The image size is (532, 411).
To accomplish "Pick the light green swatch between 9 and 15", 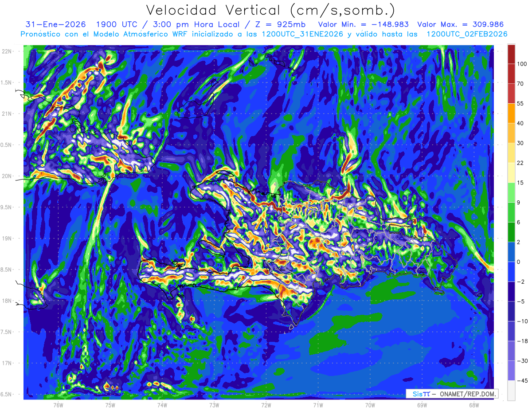I will 511,192.
